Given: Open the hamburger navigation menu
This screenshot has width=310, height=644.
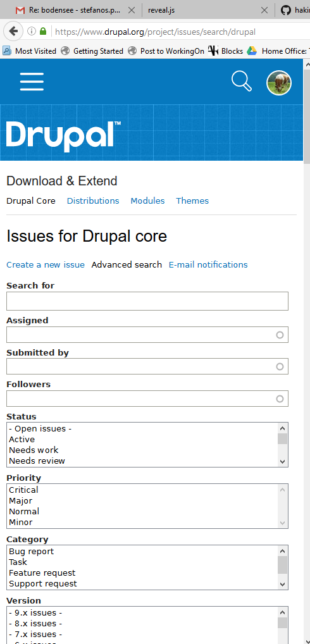Looking at the screenshot, I should coord(32,82).
